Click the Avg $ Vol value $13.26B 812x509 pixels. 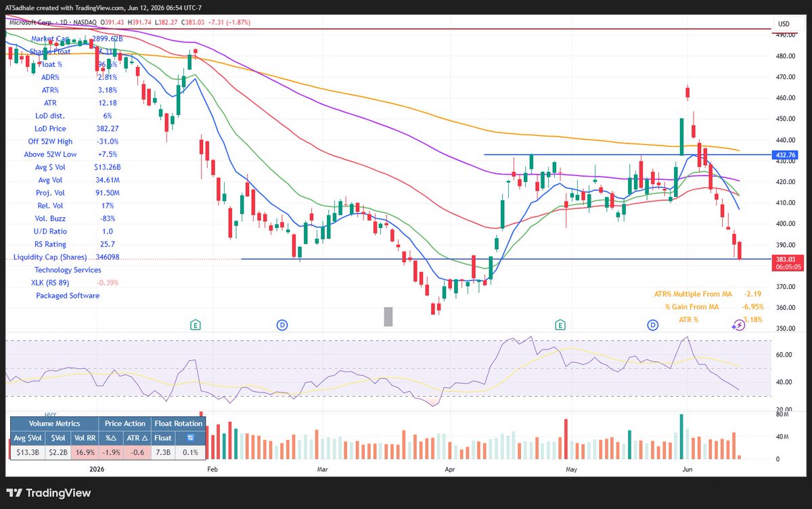[x=108, y=167]
